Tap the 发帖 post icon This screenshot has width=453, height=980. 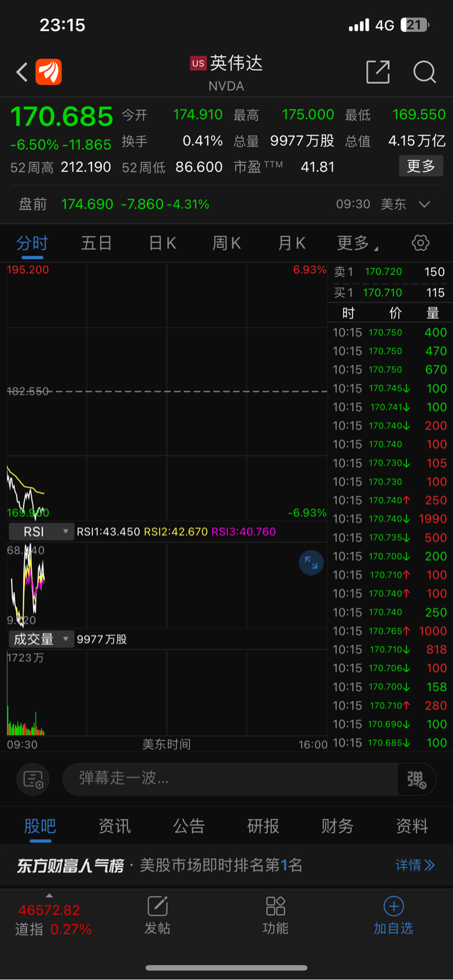click(157, 915)
